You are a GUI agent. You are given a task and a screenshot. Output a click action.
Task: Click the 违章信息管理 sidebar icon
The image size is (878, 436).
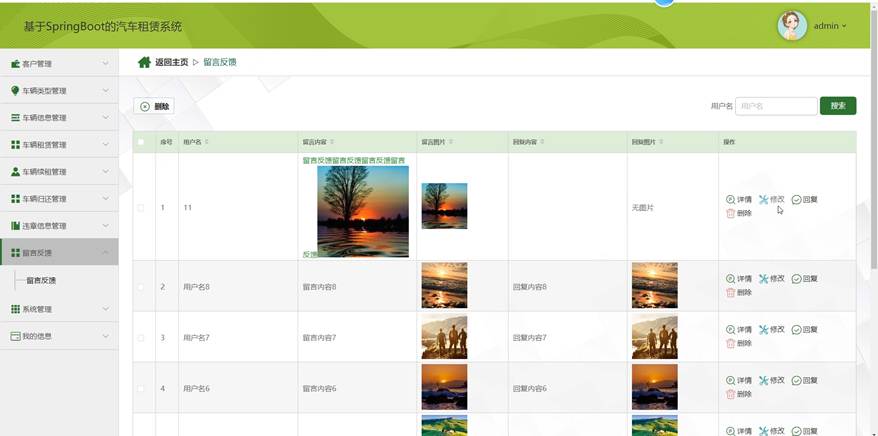click(x=15, y=226)
